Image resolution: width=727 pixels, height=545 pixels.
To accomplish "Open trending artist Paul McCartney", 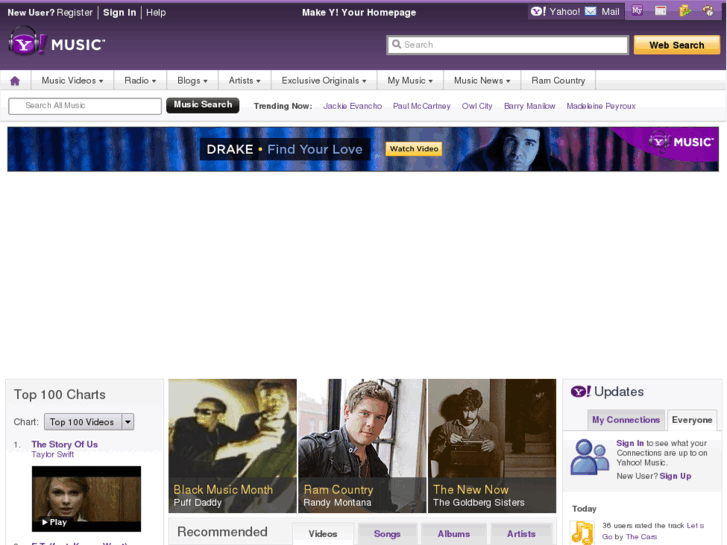I will (x=421, y=106).
